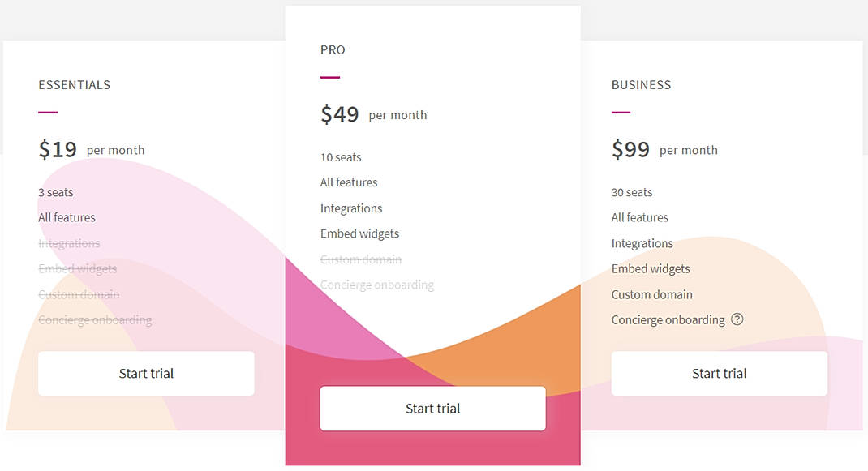This screenshot has width=868, height=471.
Task: Select '30 seats' in Business plan
Action: coord(631,192)
